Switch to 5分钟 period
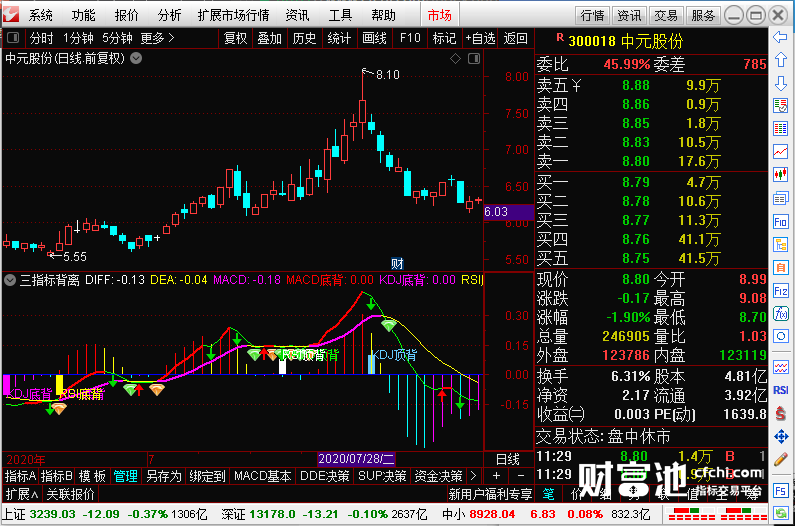 pyautogui.click(x=117, y=38)
